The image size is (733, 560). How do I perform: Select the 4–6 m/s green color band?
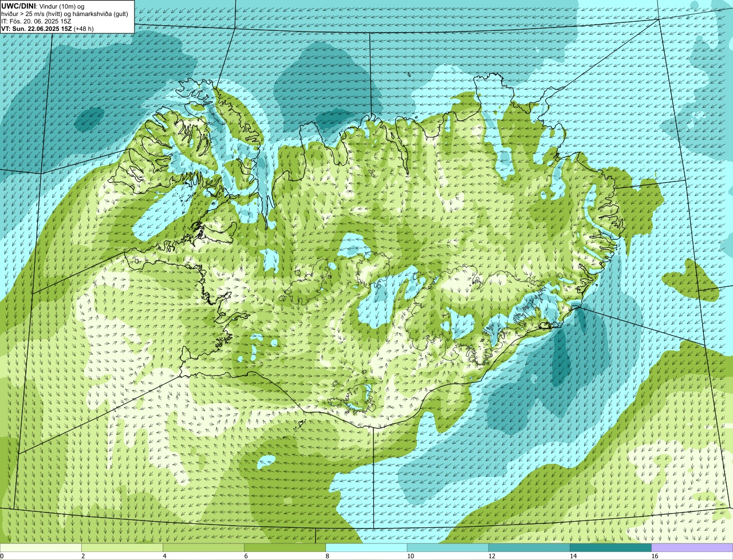point(203,547)
